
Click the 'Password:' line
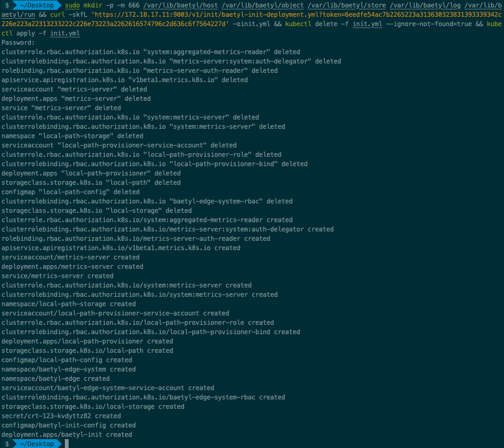[x=18, y=43]
